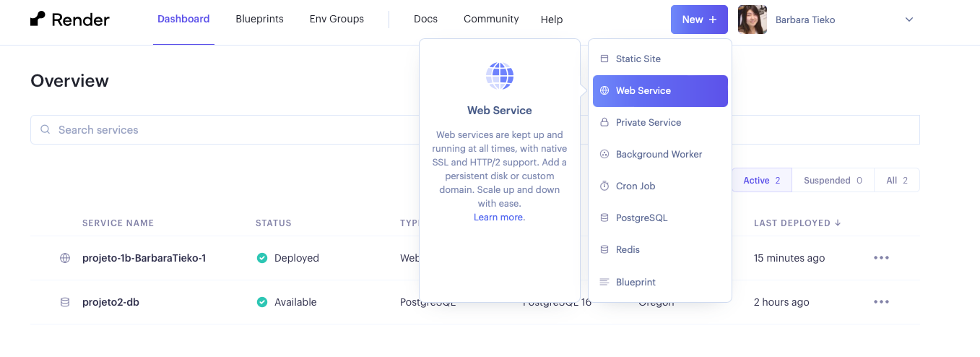
Task: Click the 'Available' status text
Action: pos(295,302)
